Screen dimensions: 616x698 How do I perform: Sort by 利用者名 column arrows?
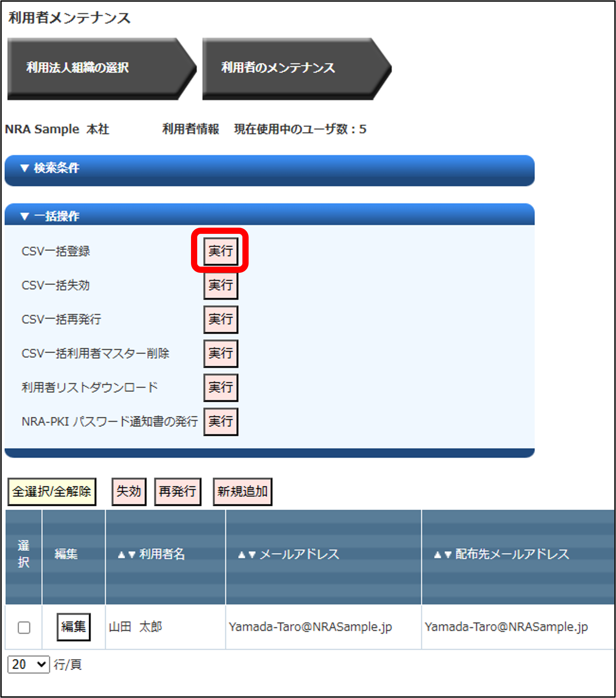pyautogui.click(x=126, y=555)
